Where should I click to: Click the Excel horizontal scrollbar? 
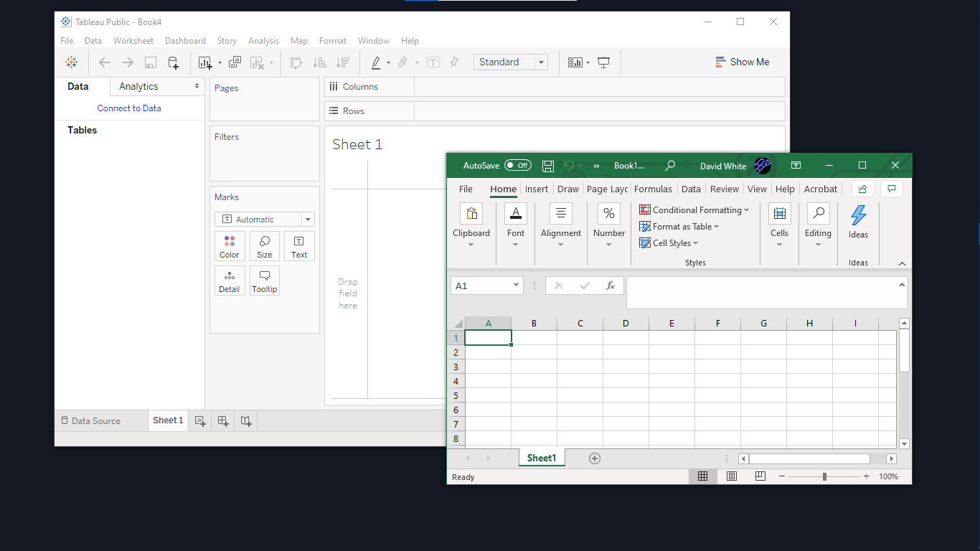pyautogui.click(x=818, y=458)
